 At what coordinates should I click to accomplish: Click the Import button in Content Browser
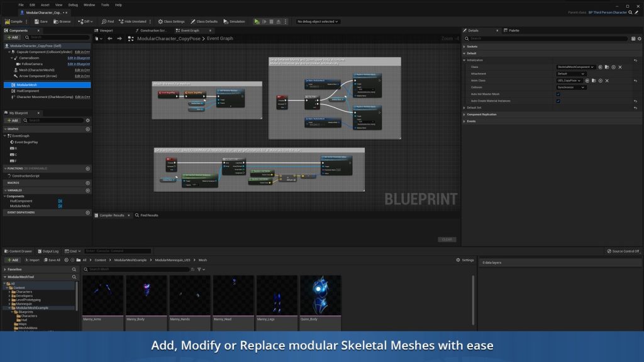pyautogui.click(x=31, y=260)
